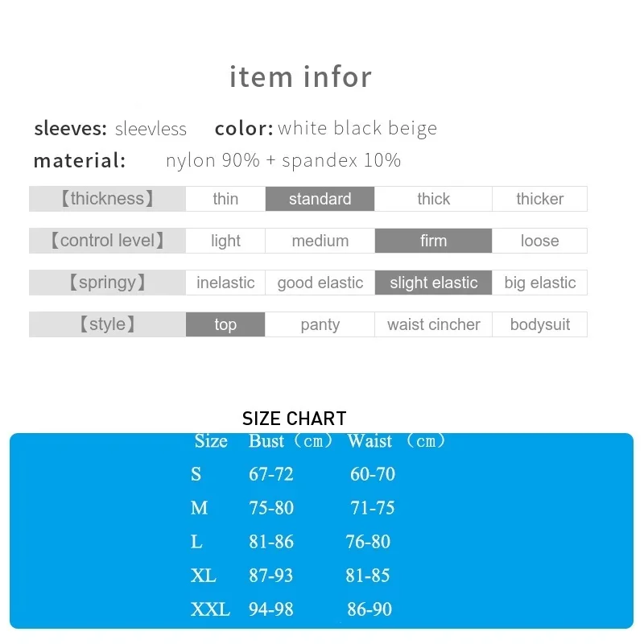Choose the 'inelastic' springy option

[x=225, y=283]
